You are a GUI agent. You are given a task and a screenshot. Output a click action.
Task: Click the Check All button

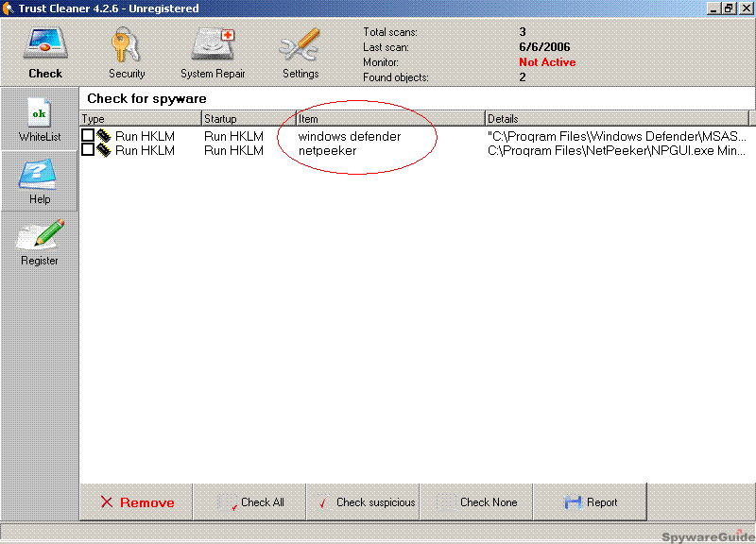(x=249, y=502)
